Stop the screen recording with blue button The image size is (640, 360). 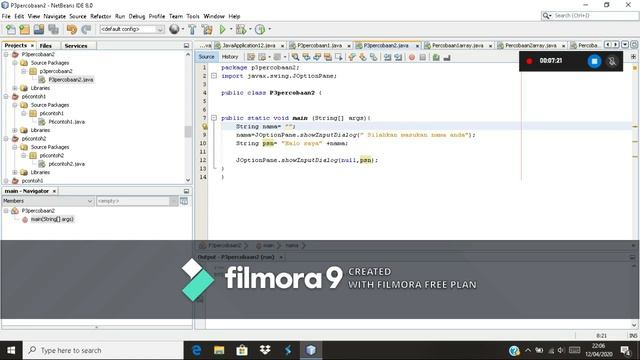tap(594, 61)
